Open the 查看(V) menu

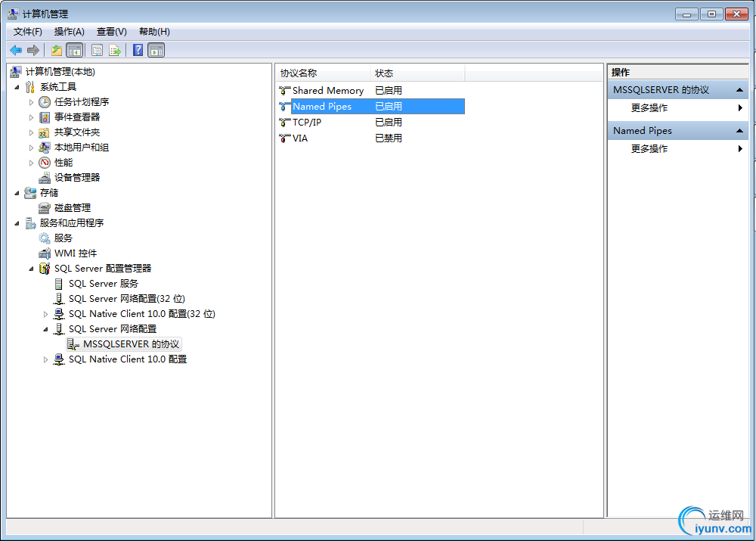pyautogui.click(x=111, y=32)
